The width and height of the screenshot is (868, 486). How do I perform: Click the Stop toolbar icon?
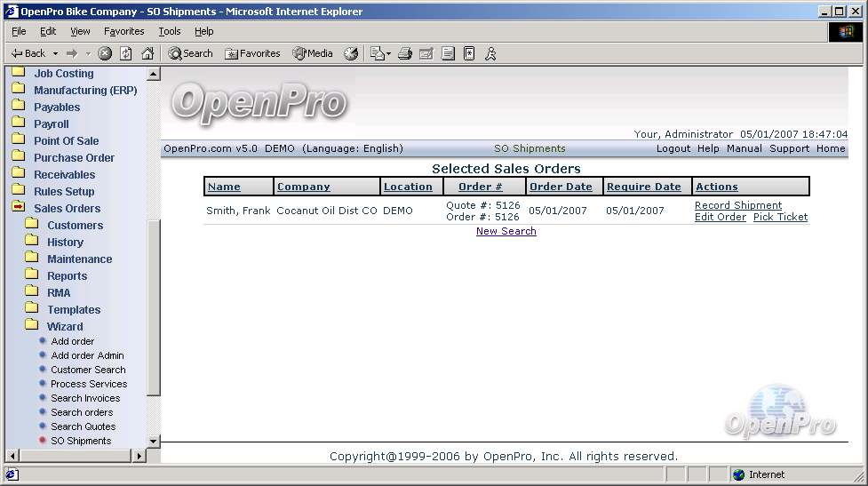point(105,53)
